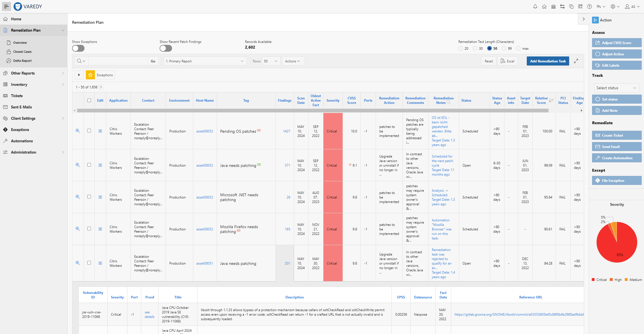The width and height of the screenshot is (644, 334).
Task: Expand the report to fullscreen icon
Action: (576, 61)
